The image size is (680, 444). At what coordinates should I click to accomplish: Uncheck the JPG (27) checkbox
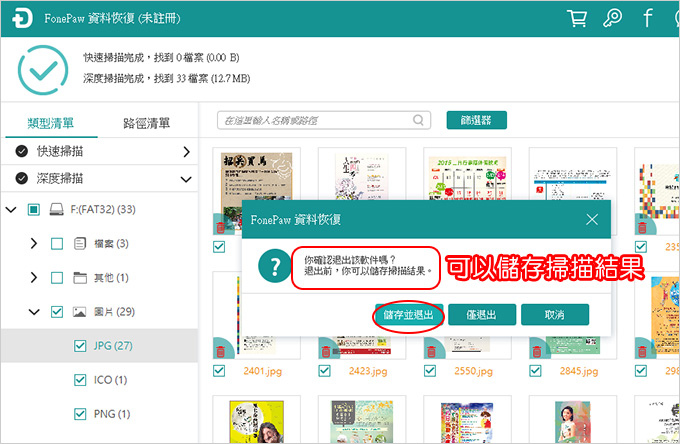80,346
